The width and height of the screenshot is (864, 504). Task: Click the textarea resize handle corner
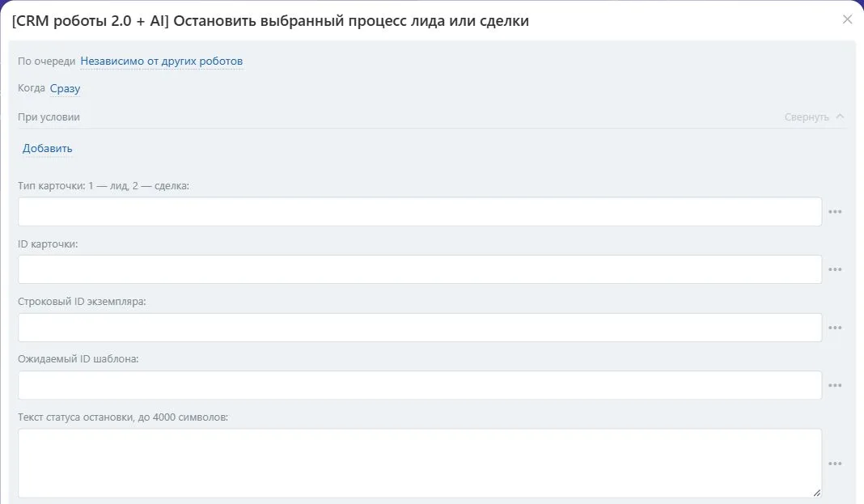[816, 493]
